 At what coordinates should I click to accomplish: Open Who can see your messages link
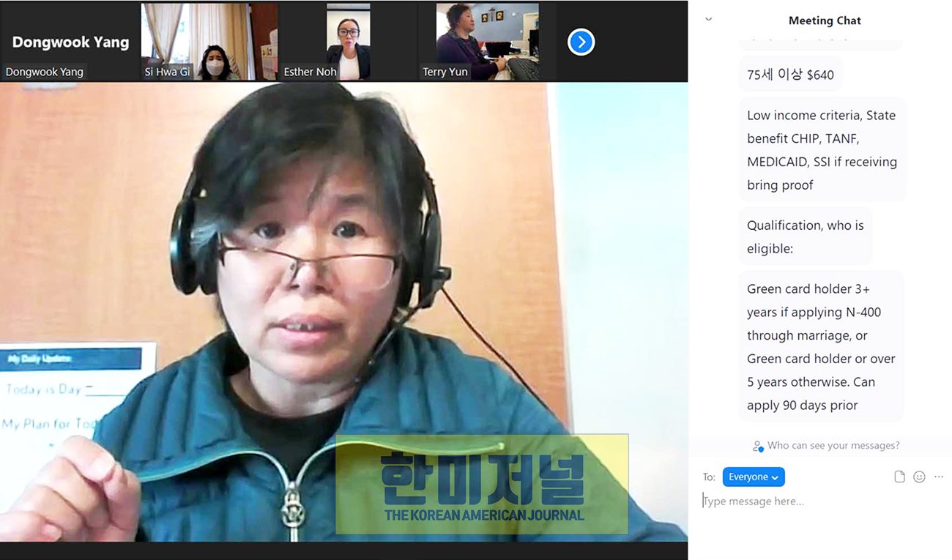(x=833, y=445)
